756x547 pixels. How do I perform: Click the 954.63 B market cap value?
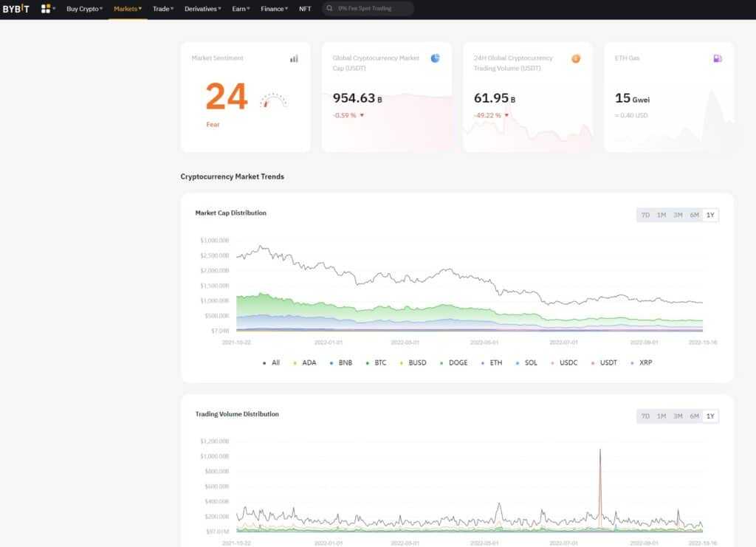pyautogui.click(x=357, y=98)
